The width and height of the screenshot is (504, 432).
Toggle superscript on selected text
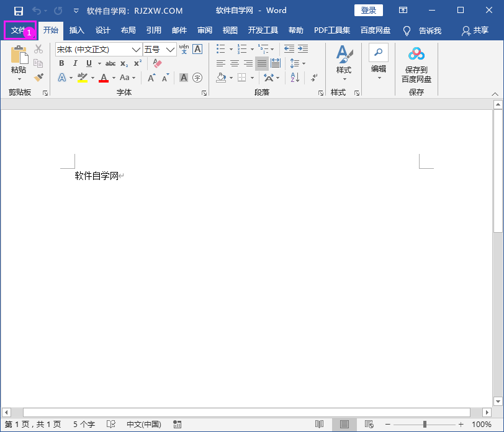(136, 63)
